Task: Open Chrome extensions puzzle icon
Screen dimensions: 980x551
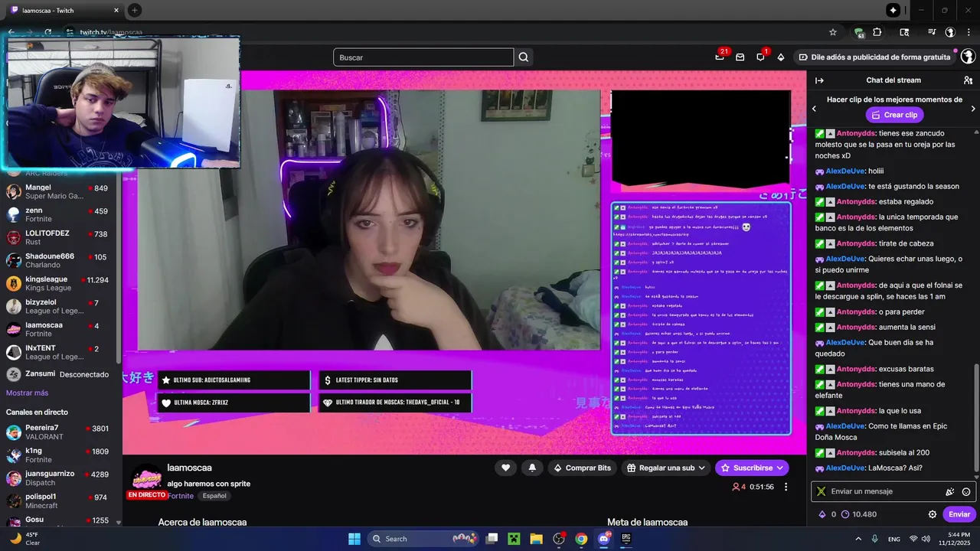Action: point(877,32)
